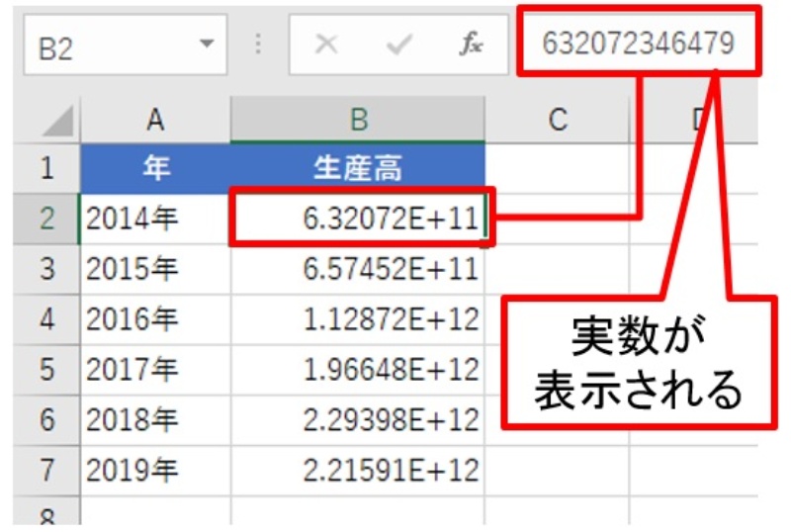The height and width of the screenshot is (532, 791).
Task: Select cell containing 2019年
Action: [155, 469]
